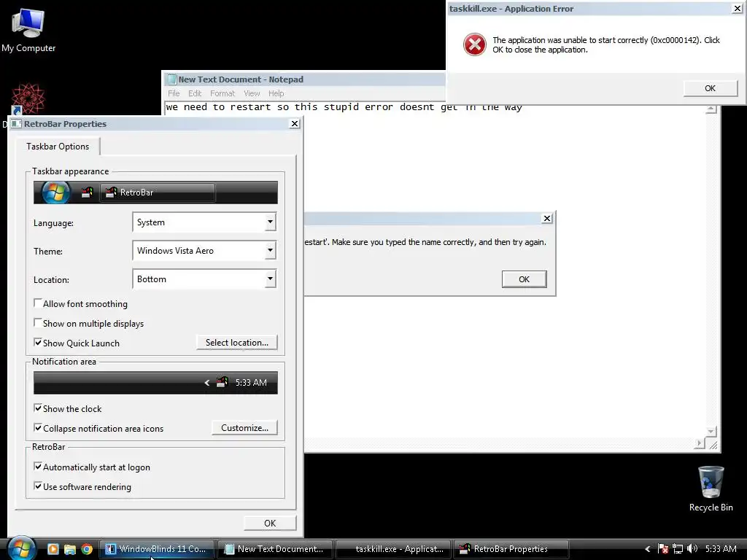Click the RetroBar task button in appearance preview
This screenshot has width=747, height=560.
158,192
